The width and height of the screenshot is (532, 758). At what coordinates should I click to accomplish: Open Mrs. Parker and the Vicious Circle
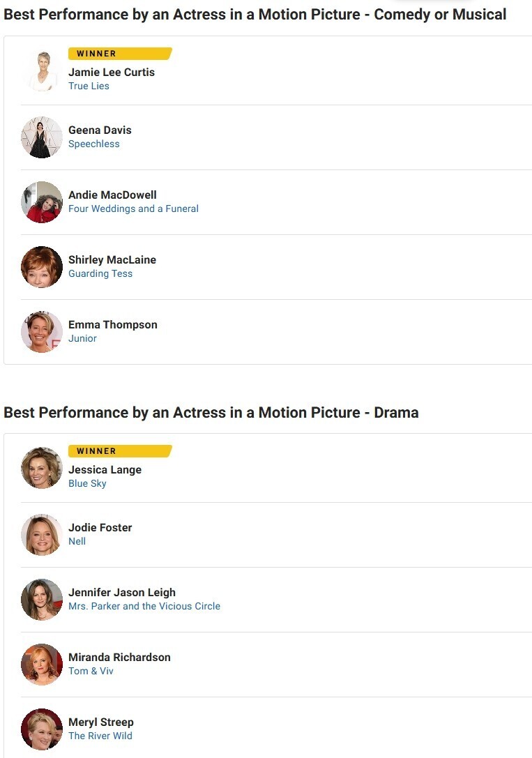(x=144, y=607)
